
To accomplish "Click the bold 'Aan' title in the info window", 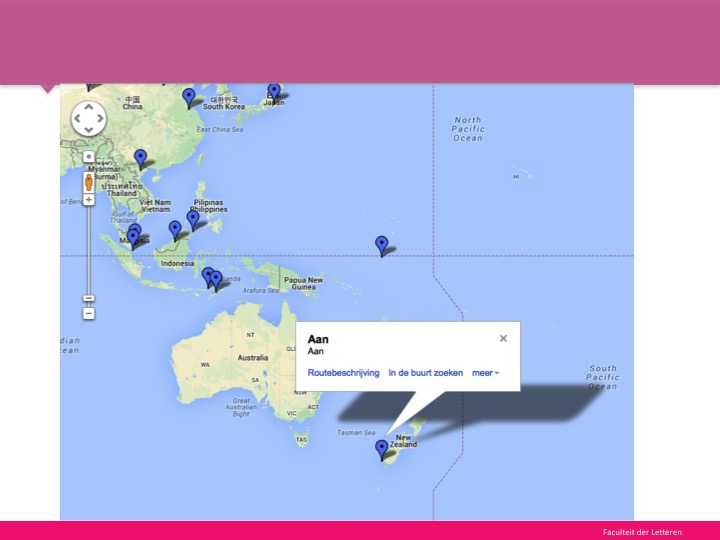I will pyautogui.click(x=318, y=339).
